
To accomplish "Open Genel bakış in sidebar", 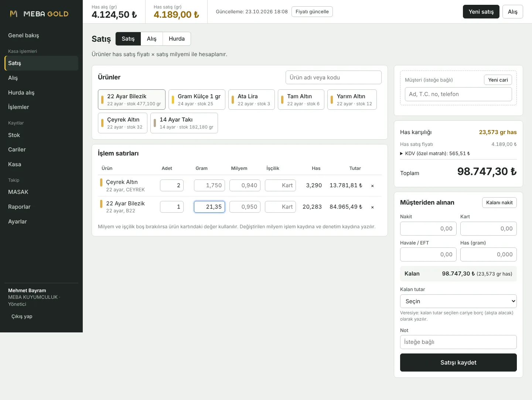I will [41, 35].
